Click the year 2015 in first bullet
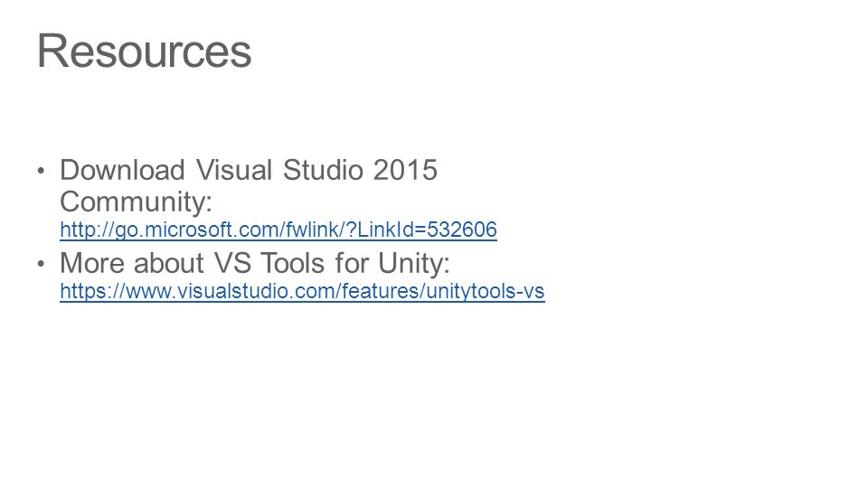Viewport: 868px width, 488px height. (405, 169)
